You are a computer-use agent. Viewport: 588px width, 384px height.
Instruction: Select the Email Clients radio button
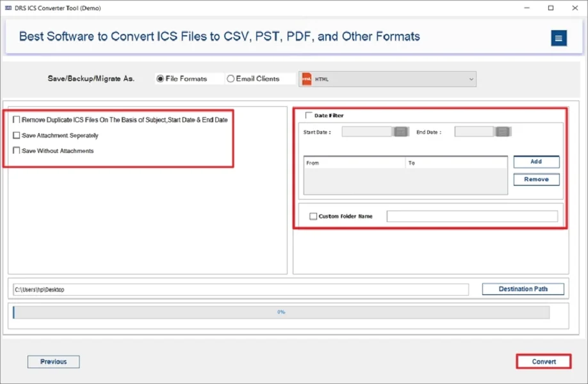tap(230, 79)
